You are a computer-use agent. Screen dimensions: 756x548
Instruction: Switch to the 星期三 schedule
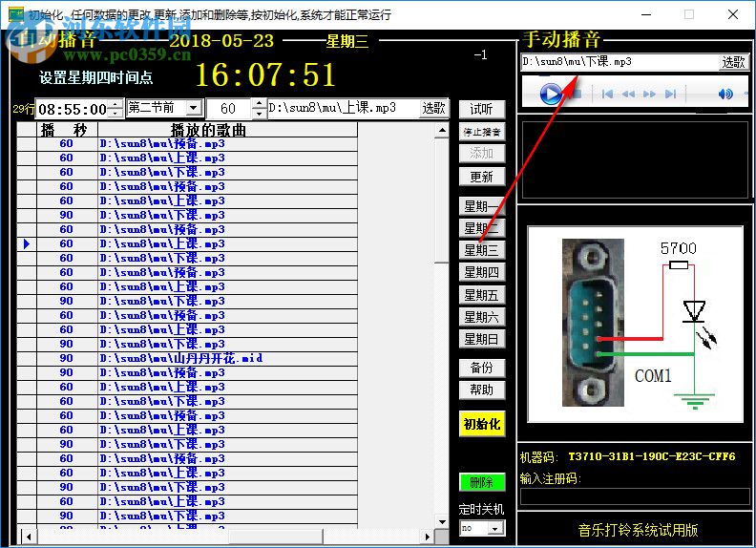[x=482, y=250]
